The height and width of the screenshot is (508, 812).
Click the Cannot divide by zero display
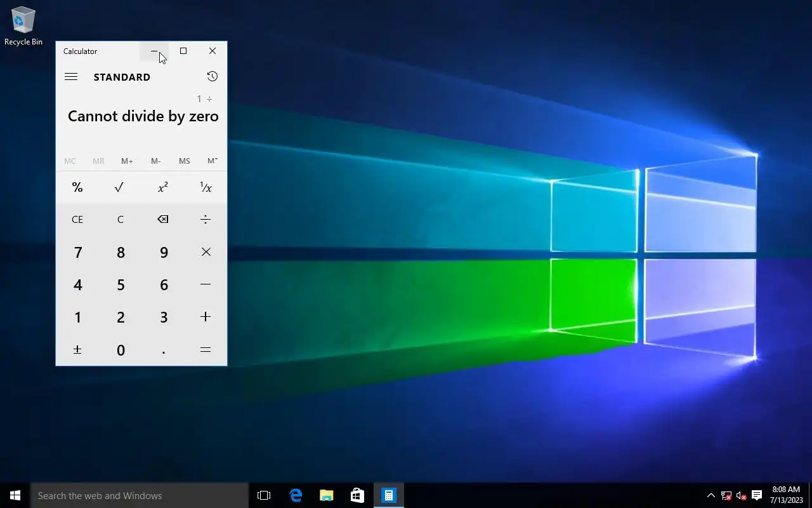[x=143, y=116]
